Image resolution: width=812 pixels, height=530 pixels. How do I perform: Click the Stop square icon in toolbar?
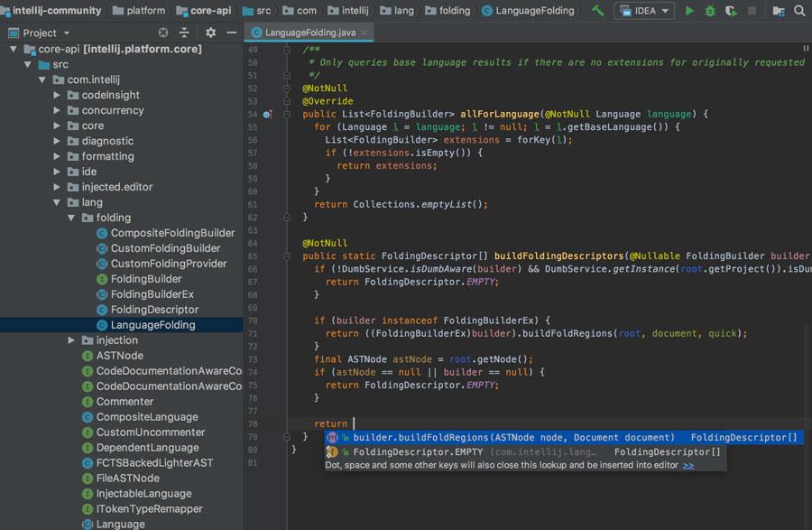[x=752, y=10]
